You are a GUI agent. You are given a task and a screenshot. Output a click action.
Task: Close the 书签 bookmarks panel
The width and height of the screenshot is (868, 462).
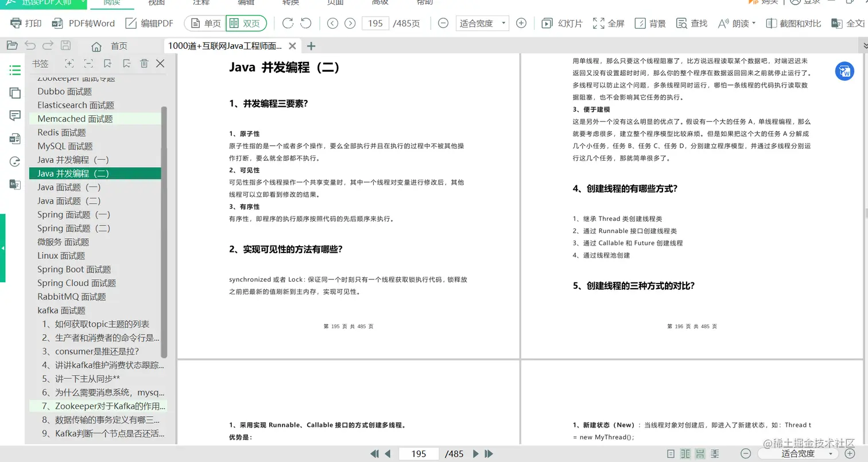[160, 64]
